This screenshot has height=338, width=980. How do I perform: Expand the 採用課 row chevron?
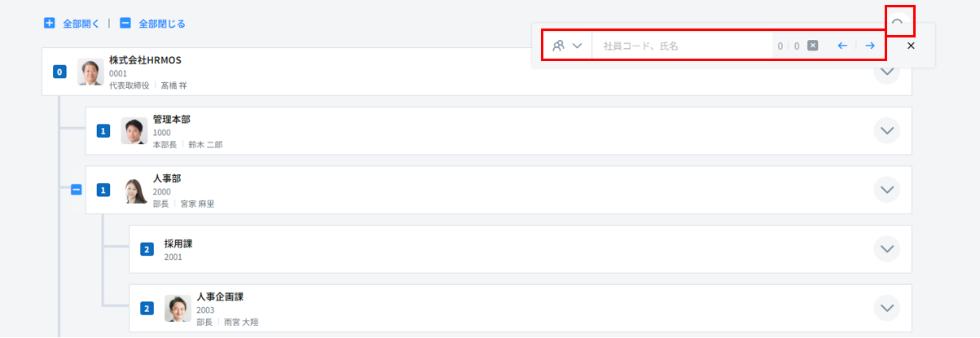click(x=886, y=248)
